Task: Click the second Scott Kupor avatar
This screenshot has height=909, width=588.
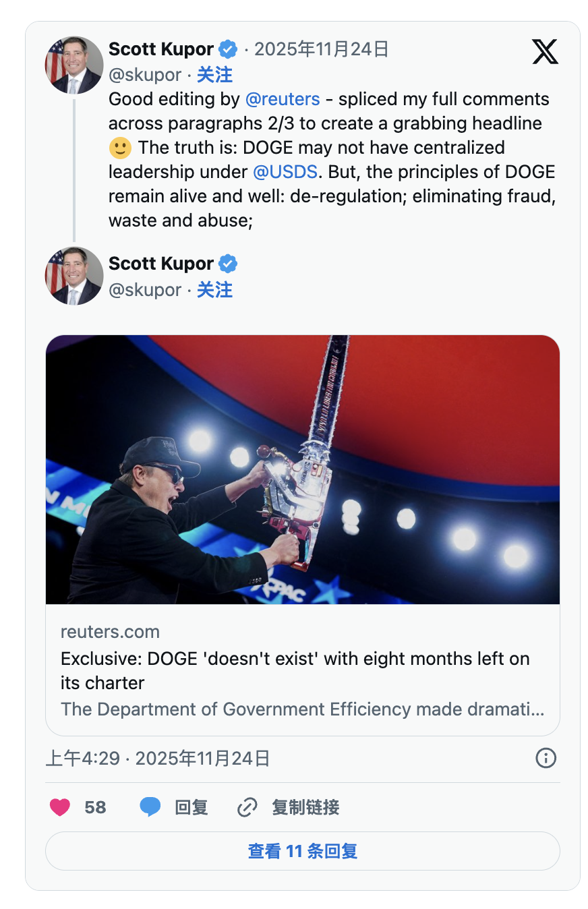Action: (74, 276)
